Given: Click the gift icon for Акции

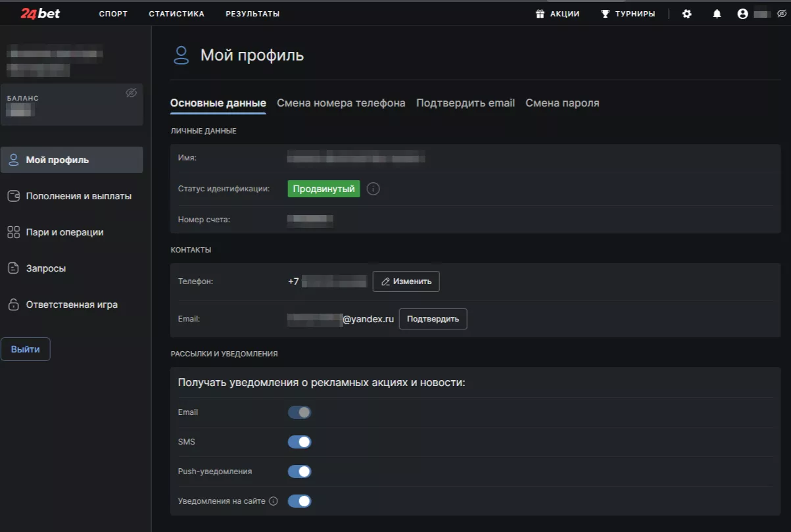Looking at the screenshot, I should (540, 14).
